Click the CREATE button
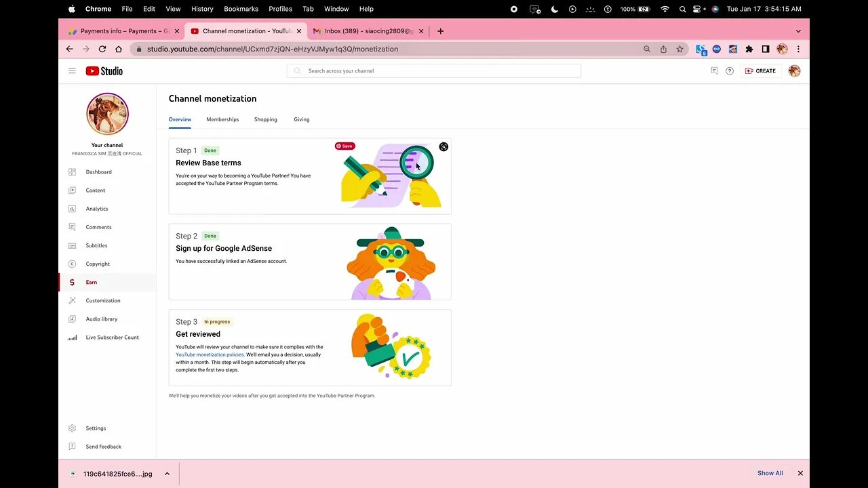 point(760,70)
